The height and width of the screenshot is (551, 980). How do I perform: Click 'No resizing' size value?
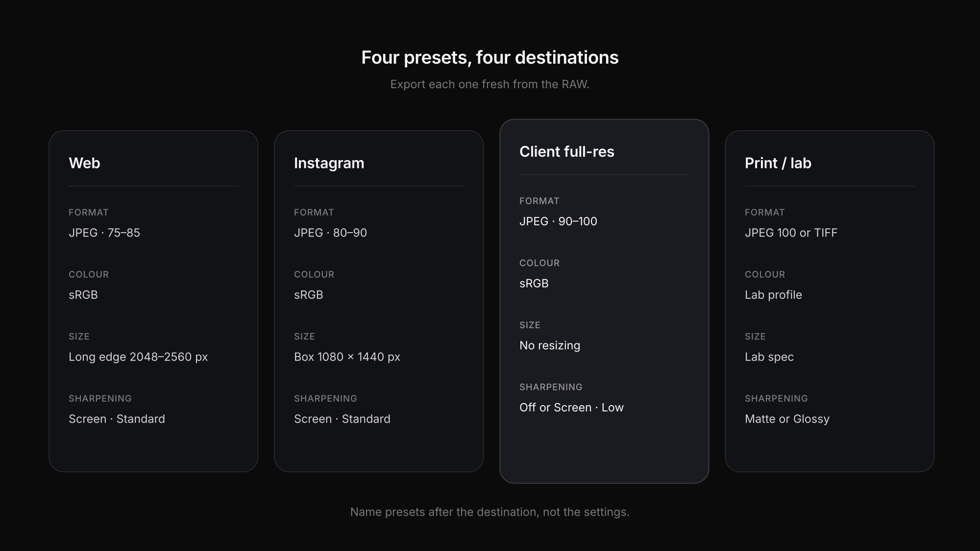550,346
